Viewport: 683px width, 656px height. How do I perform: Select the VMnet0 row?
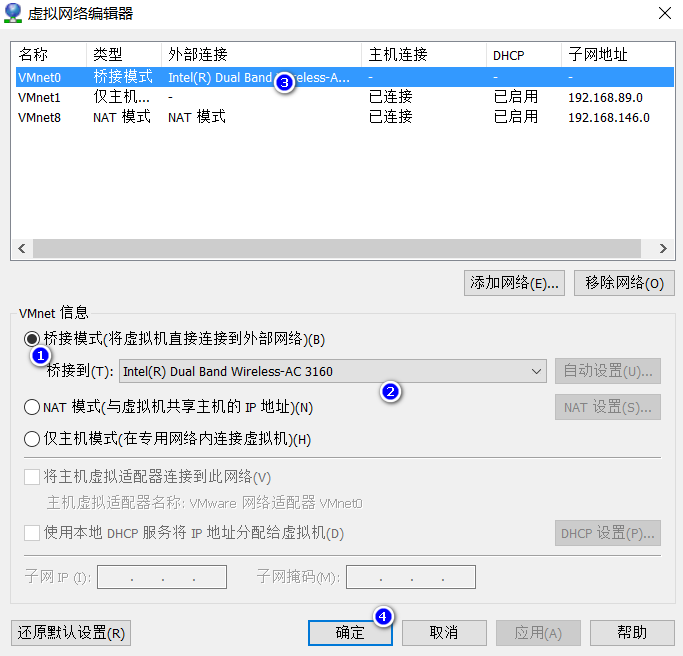point(345,77)
